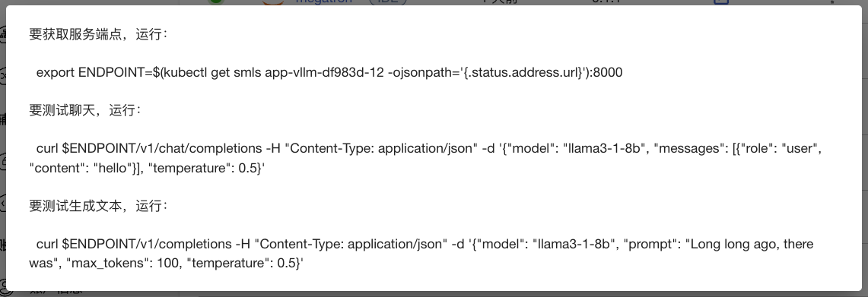The width and height of the screenshot is (868, 297).
Task: Click the "Long long ago, there" prompt text
Action: [749, 245]
